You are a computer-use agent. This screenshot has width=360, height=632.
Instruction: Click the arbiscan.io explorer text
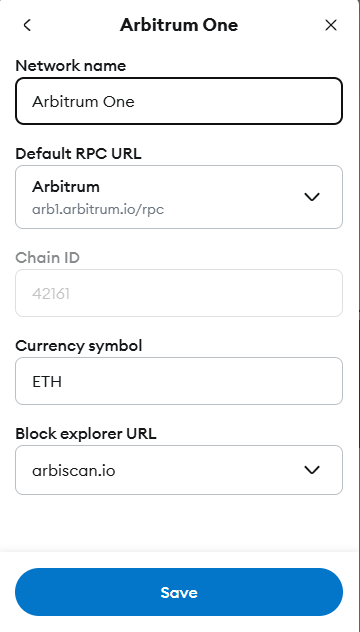pyautogui.click(x=73, y=470)
